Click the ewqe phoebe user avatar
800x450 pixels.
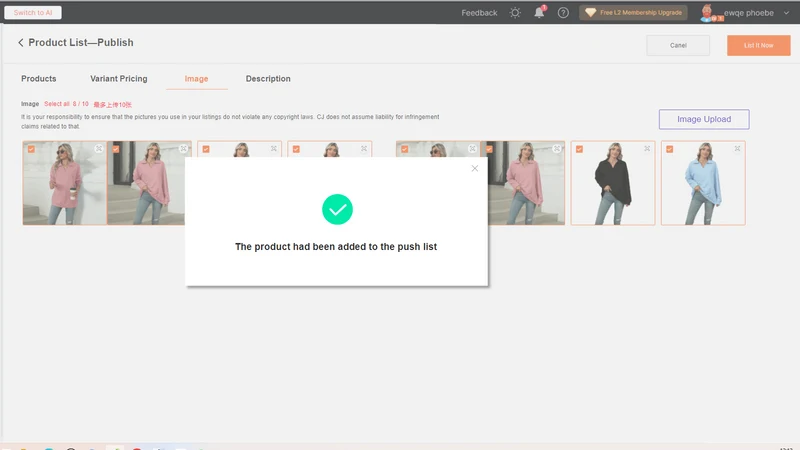click(707, 13)
